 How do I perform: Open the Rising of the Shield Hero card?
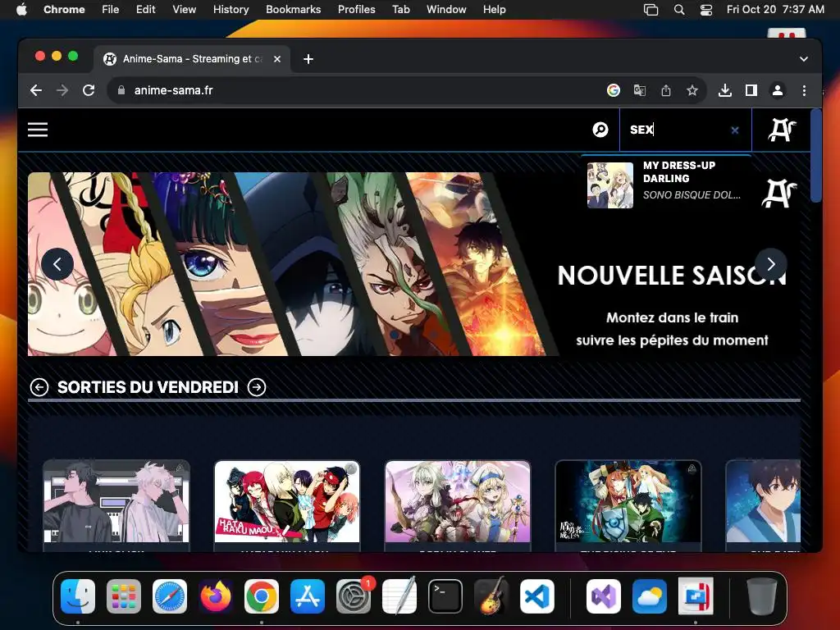pos(628,505)
